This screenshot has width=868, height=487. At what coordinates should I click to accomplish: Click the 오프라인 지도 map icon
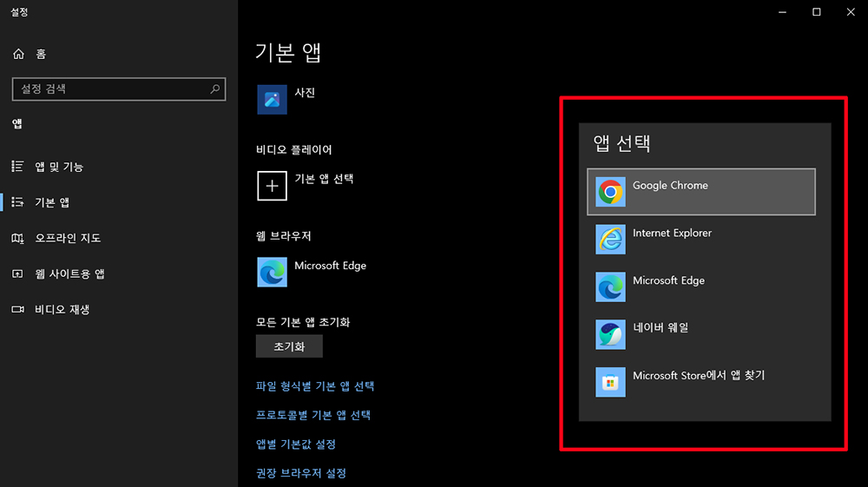click(17, 238)
